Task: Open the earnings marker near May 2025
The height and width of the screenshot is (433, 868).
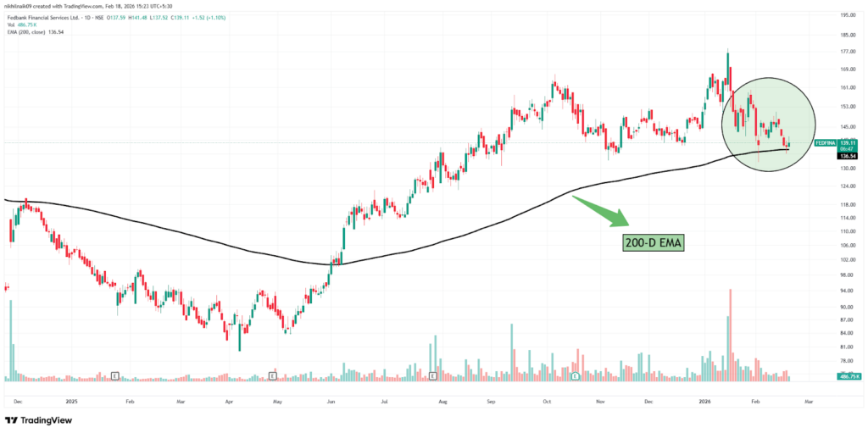Action: tap(273, 375)
